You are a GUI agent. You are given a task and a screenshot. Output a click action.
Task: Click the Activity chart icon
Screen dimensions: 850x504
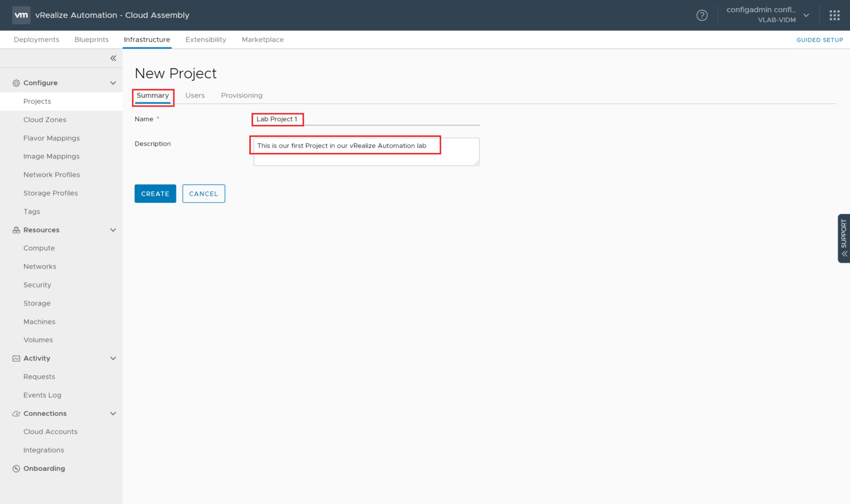tap(16, 358)
